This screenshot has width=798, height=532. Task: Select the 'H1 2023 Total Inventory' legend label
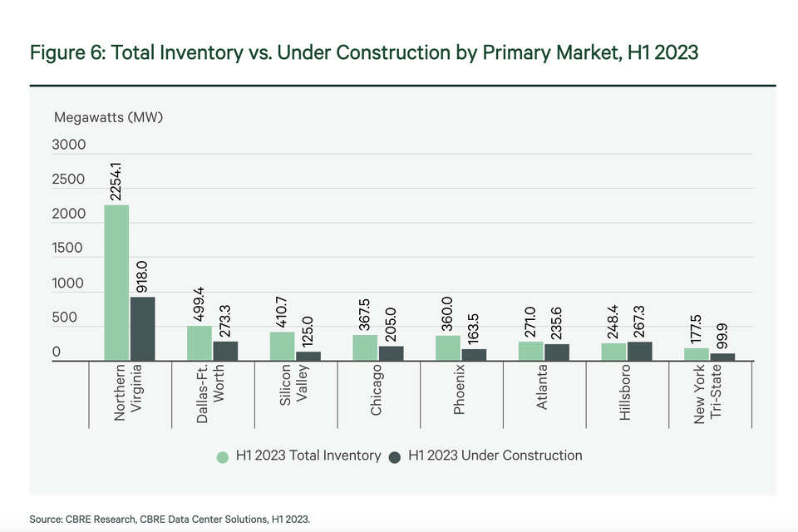click(308, 456)
